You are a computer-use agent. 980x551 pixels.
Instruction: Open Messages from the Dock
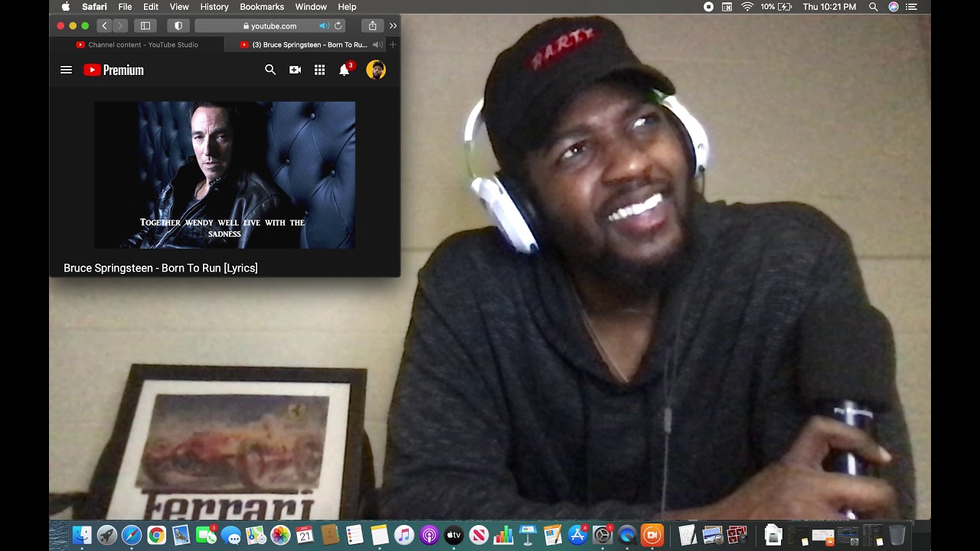(x=231, y=536)
